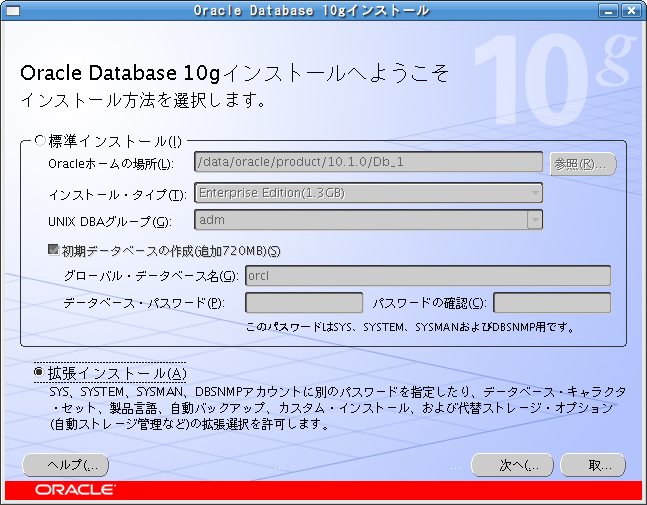Viewport: 647px width, 505px height.
Task: Click the インストール方法を選択します subtitle text
Action: (143, 100)
